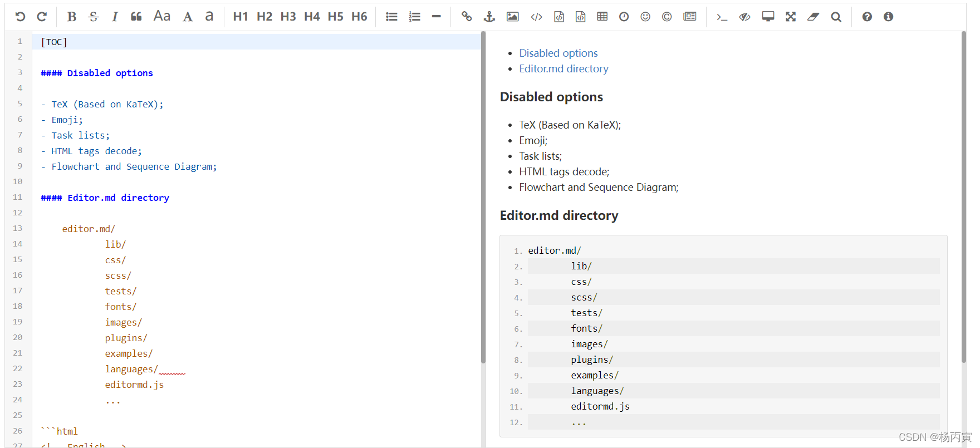The width and height of the screenshot is (980, 448).
Task: Apply italic formatting
Action: [x=115, y=17]
